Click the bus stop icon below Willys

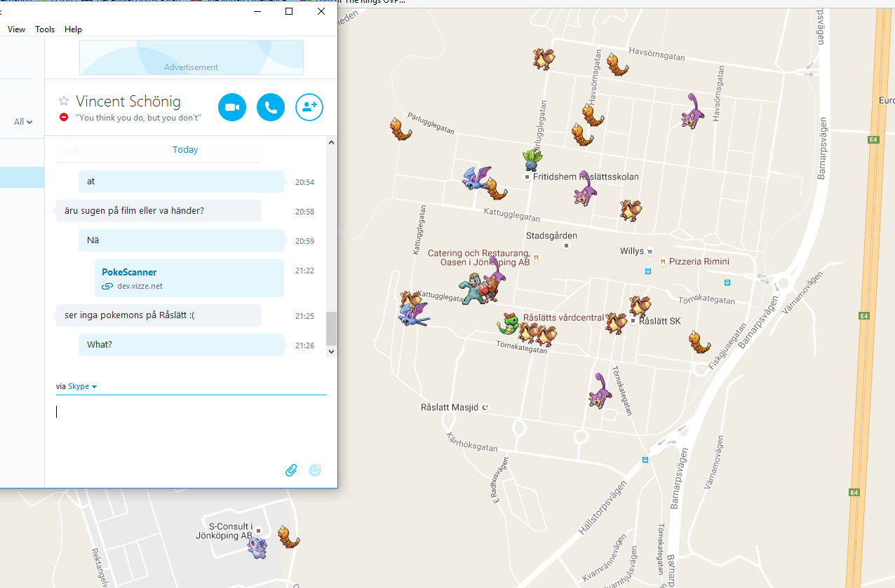tap(648, 271)
